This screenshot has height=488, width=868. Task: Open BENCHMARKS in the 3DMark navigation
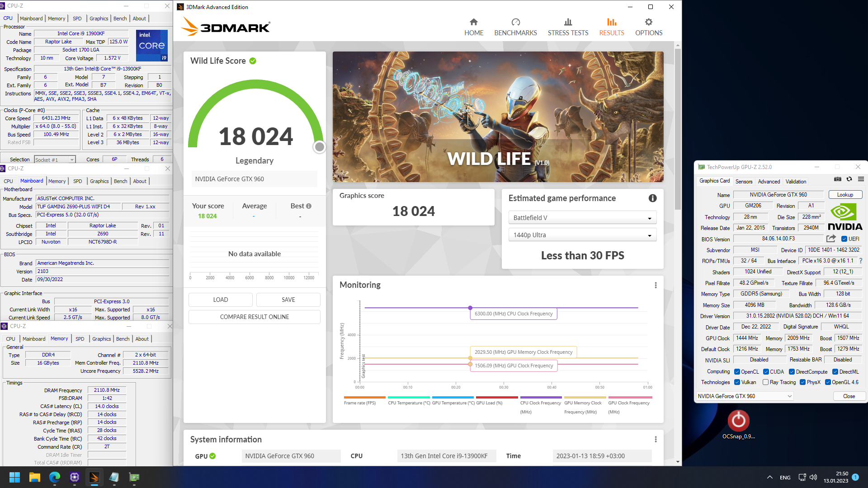[x=515, y=27]
